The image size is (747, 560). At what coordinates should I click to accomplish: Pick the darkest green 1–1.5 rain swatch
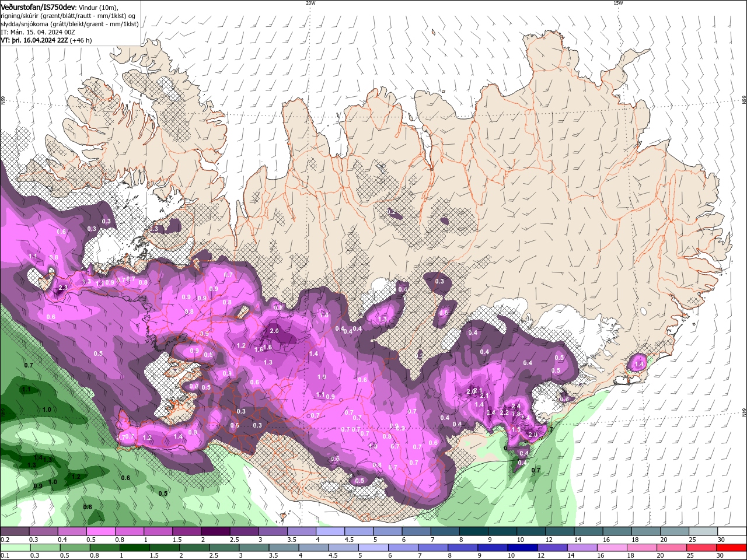point(135,548)
